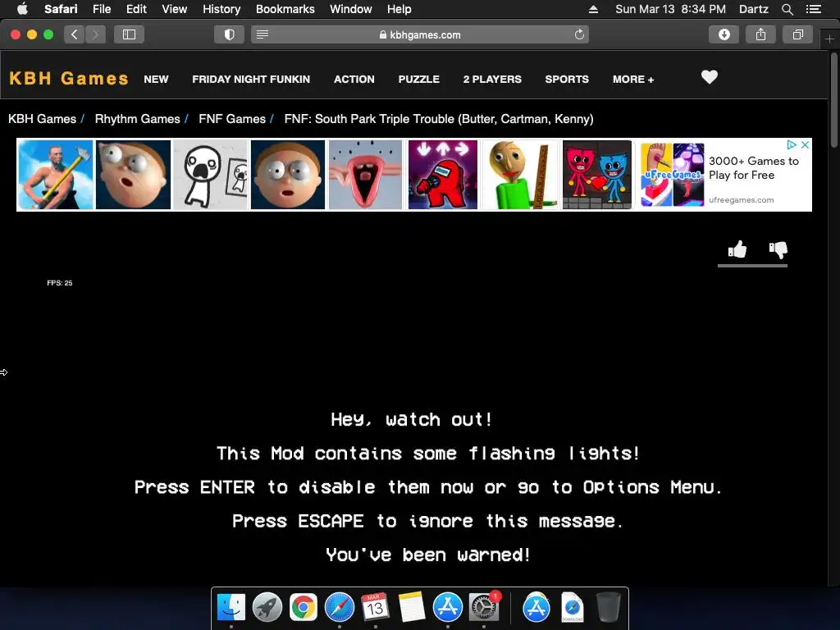Image resolution: width=840 pixels, height=630 pixels.
Task: Open the ACTION games category
Action: coord(354,80)
